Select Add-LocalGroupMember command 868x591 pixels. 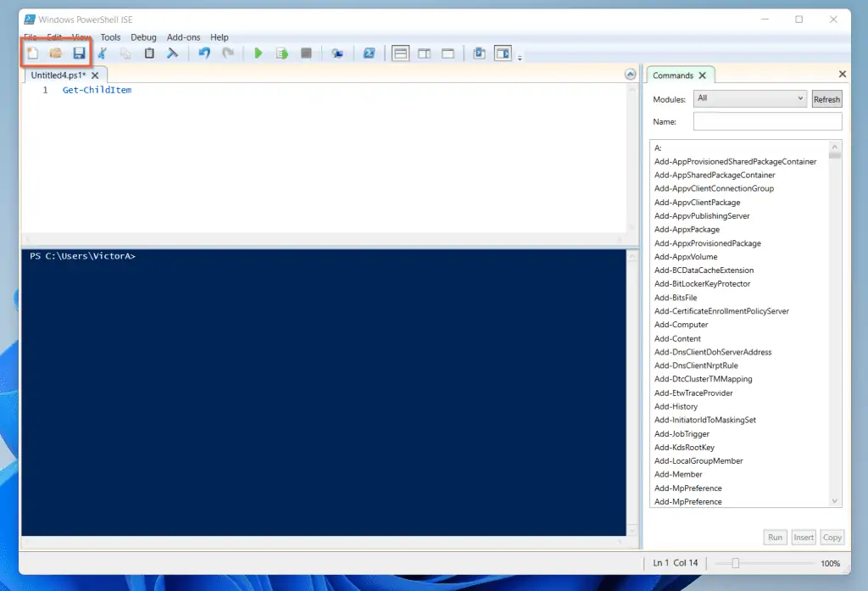point(698,460)
